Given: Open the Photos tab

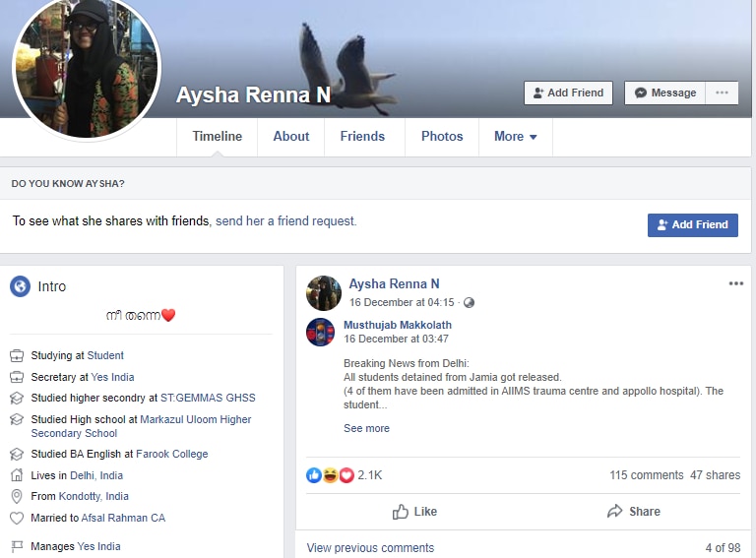Looking at the screenshot, I should coord(442,137).
